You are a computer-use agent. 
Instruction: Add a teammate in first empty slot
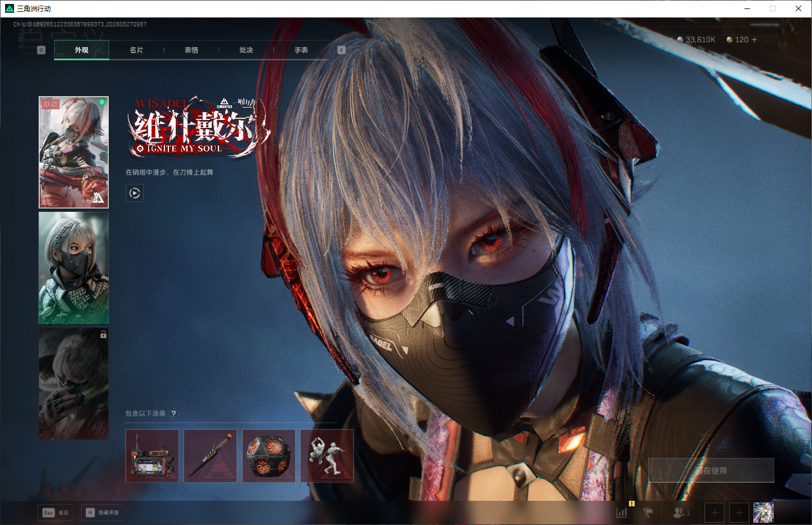pos(715,513)
